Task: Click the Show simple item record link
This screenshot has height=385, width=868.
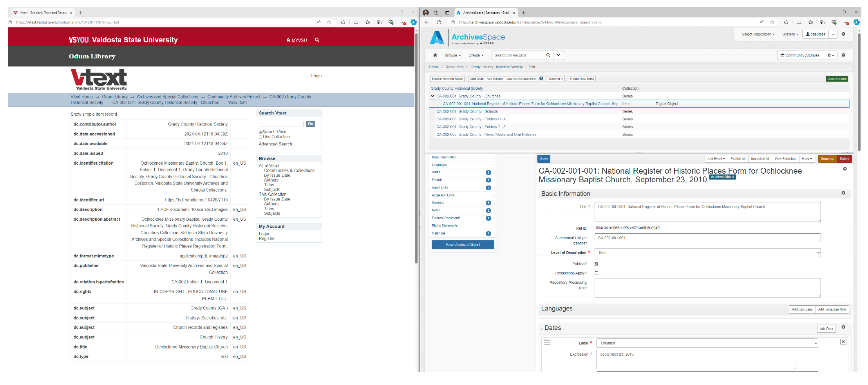Action: (94, 114)
